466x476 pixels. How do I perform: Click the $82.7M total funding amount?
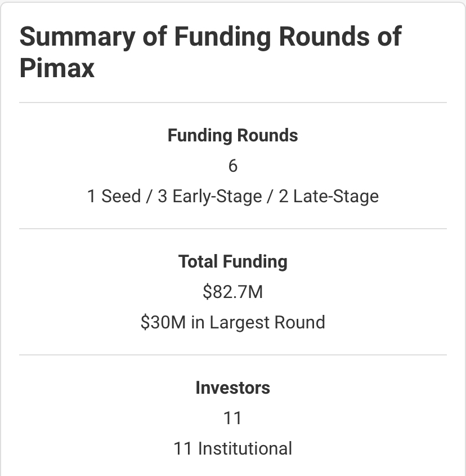(x=232, y=292)
